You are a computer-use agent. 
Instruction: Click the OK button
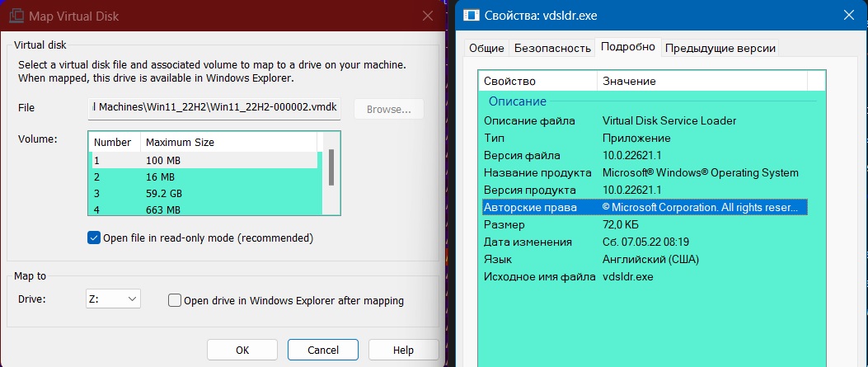click(x=242, y=350)
